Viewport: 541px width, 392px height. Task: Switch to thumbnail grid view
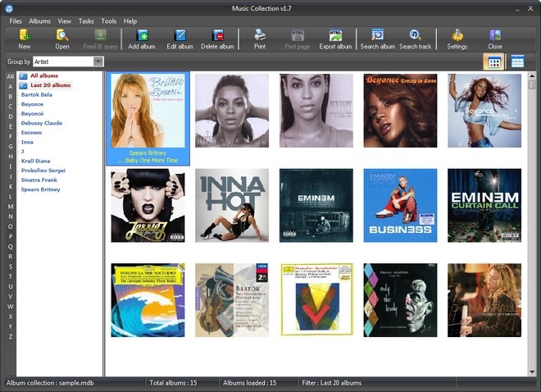pos(493,62)
